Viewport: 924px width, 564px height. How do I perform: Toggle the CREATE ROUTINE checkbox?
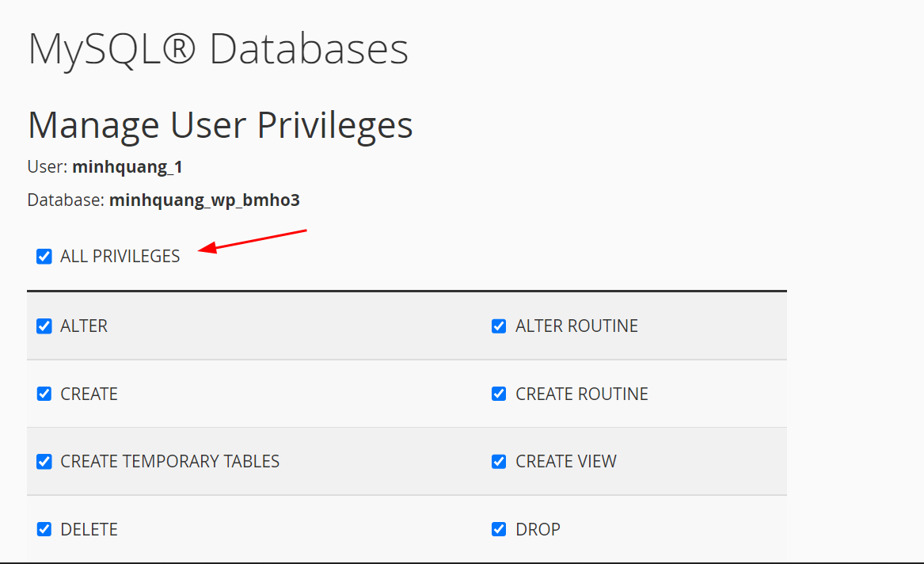pyautogui.click(x=498, y=394)
